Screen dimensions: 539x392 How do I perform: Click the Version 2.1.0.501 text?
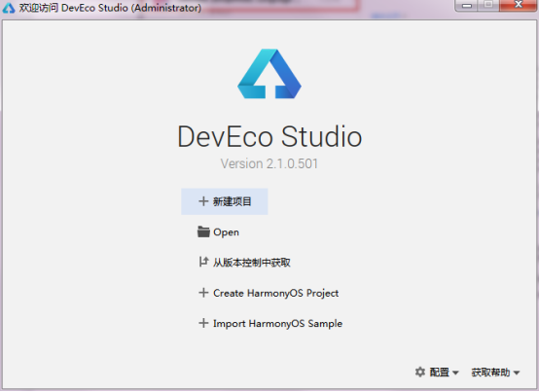(x=269, y=163)
